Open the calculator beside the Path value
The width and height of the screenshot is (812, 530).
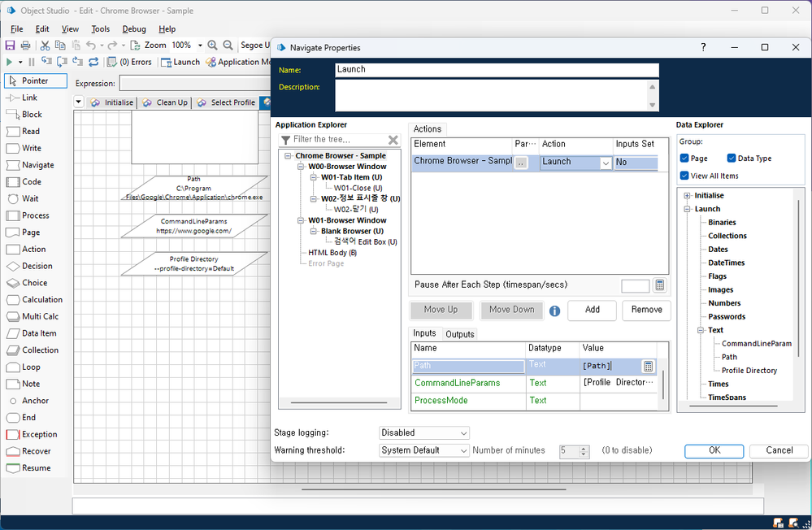click(x=648, y=367)
